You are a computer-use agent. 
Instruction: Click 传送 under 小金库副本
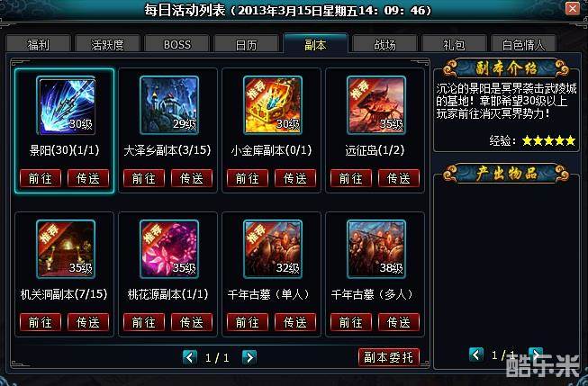pos(295,178)
